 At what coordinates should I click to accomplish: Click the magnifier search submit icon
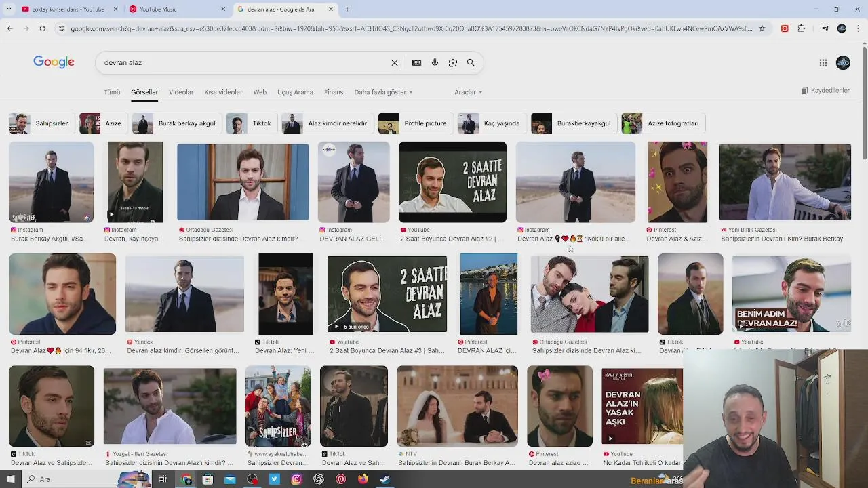click(471, 62)
